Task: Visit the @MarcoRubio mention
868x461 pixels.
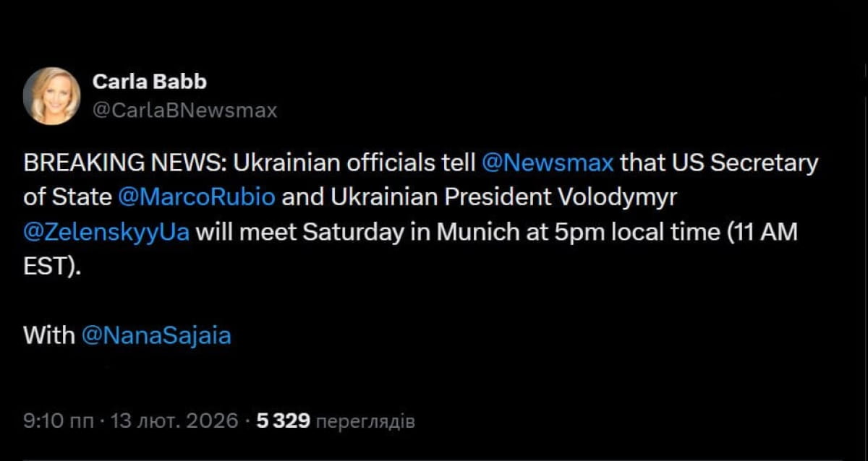Action: coord(196,197)
